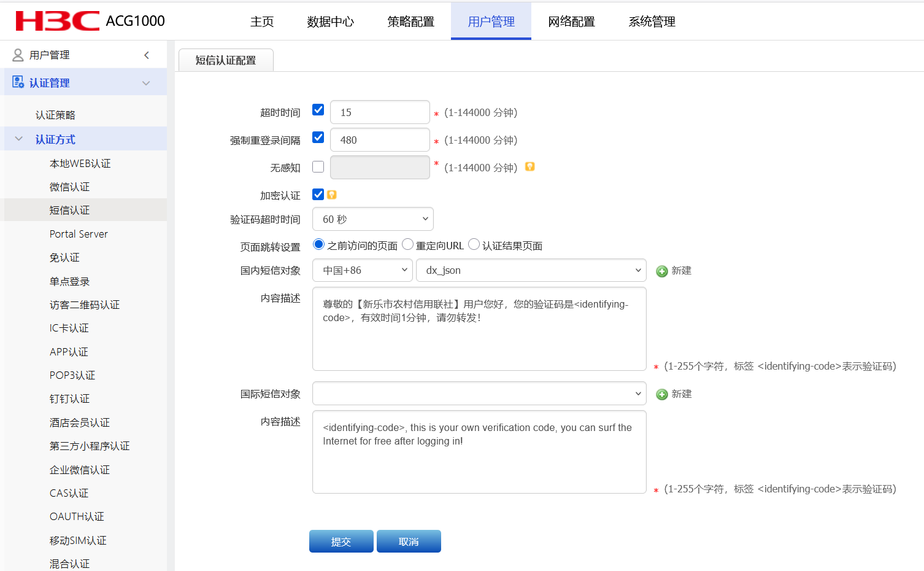Click the 新建 link beside 国内短信对象

pyautogui.click(x=681, y=271)
